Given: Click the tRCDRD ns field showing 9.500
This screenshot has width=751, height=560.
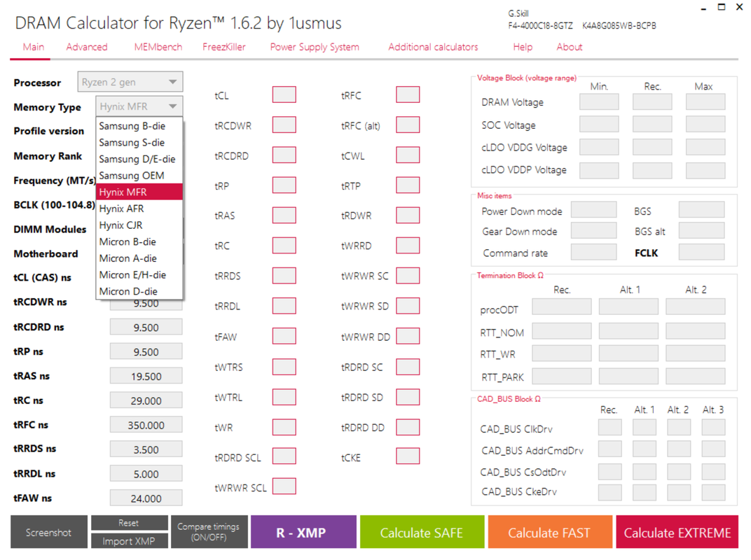Looking at the screenshot, I should (146, 328).
